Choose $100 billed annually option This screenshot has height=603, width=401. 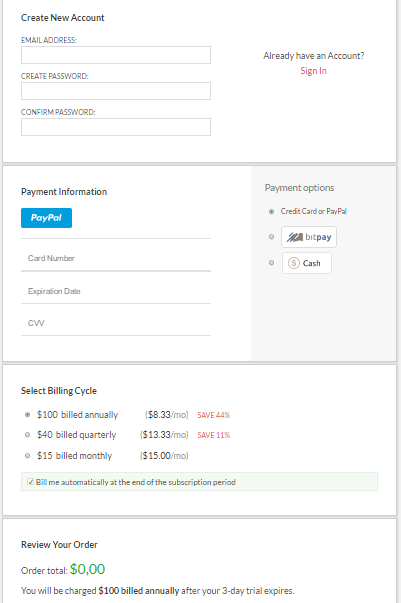click(x=27, y=415)
